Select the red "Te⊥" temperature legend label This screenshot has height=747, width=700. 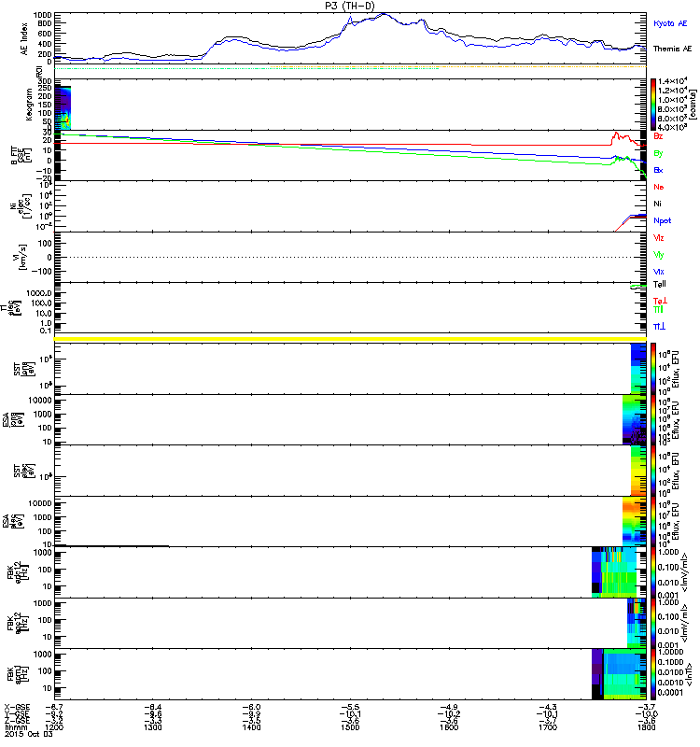point(660,301)
